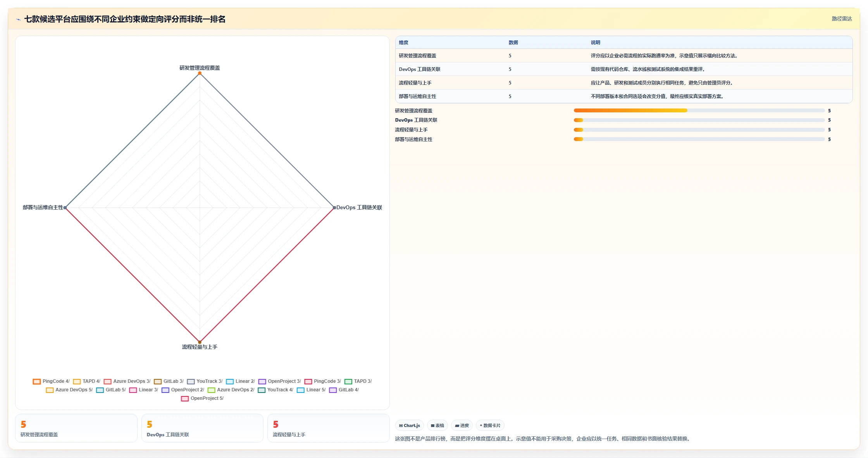Toggle the Linear 3/ legend series

tap(143, 390)
